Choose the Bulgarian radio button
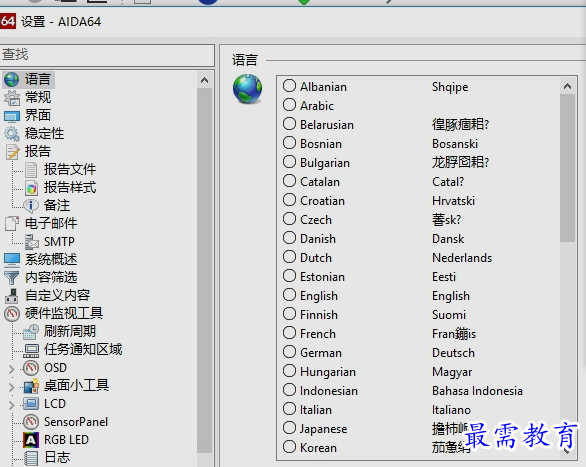 [x=289, y=161]
